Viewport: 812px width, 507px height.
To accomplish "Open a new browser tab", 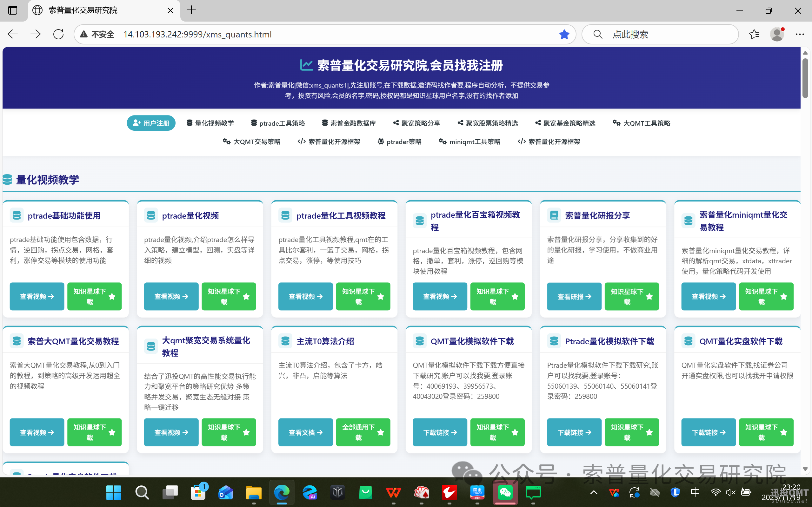I will coord(191,10).
